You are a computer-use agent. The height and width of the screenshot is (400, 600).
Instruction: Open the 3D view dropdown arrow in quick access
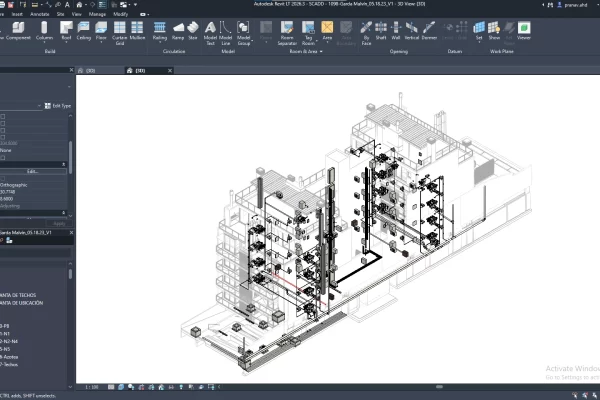[x=85, y=5]
